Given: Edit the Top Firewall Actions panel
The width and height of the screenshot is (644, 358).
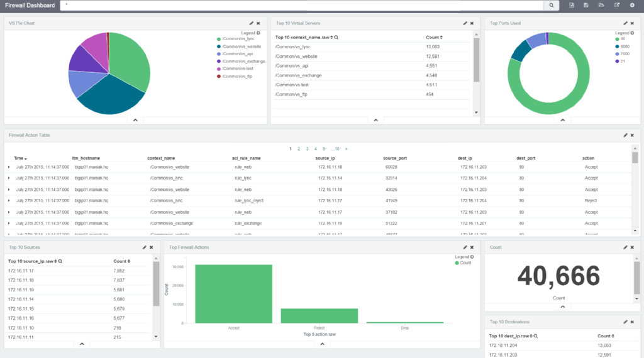Looking at the screenshot, I should [x=465, y=247].
